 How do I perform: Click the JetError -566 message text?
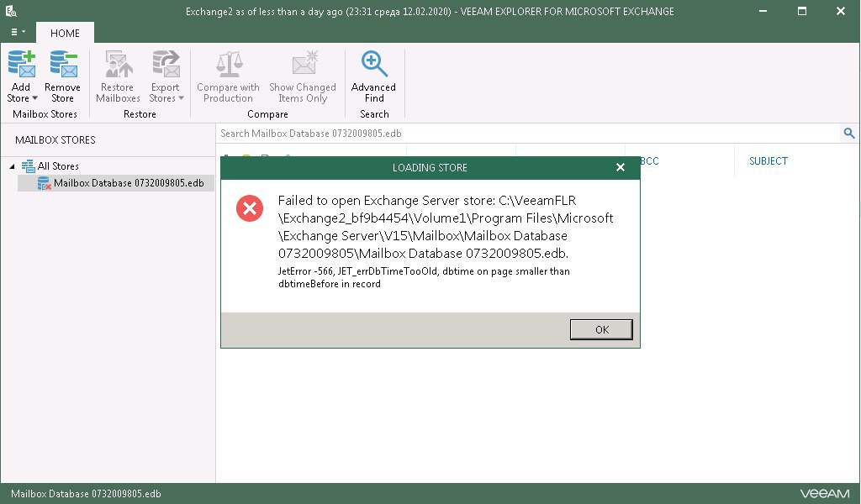click(424, 277)
